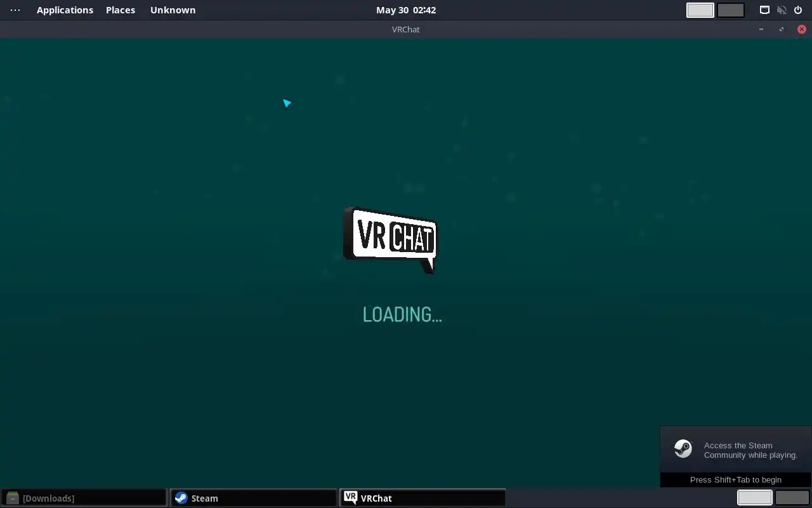This screenshot has height=508, width=812.
Task: Open the network status icon
Action: 765,10
